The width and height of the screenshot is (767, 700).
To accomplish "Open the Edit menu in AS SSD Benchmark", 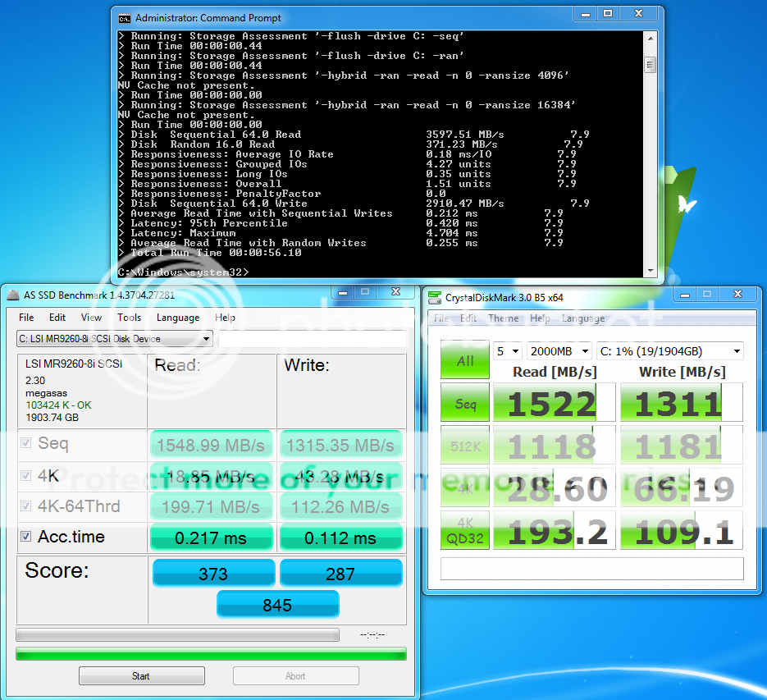I will tap(57, 318).
